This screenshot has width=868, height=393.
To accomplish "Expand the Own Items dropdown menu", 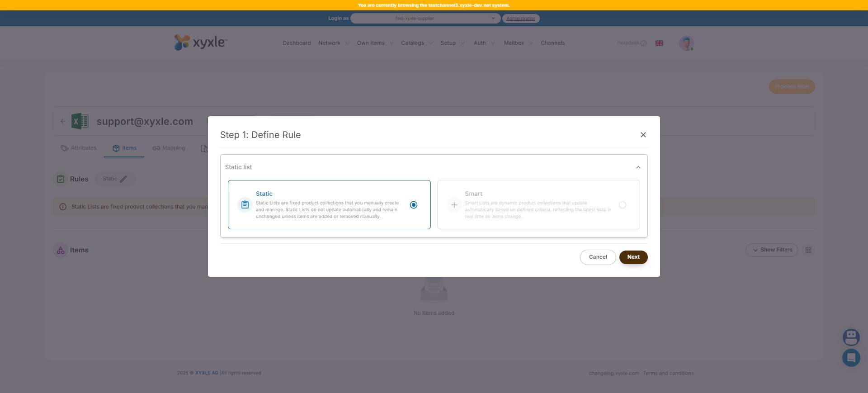I will [x=375, y=43].
